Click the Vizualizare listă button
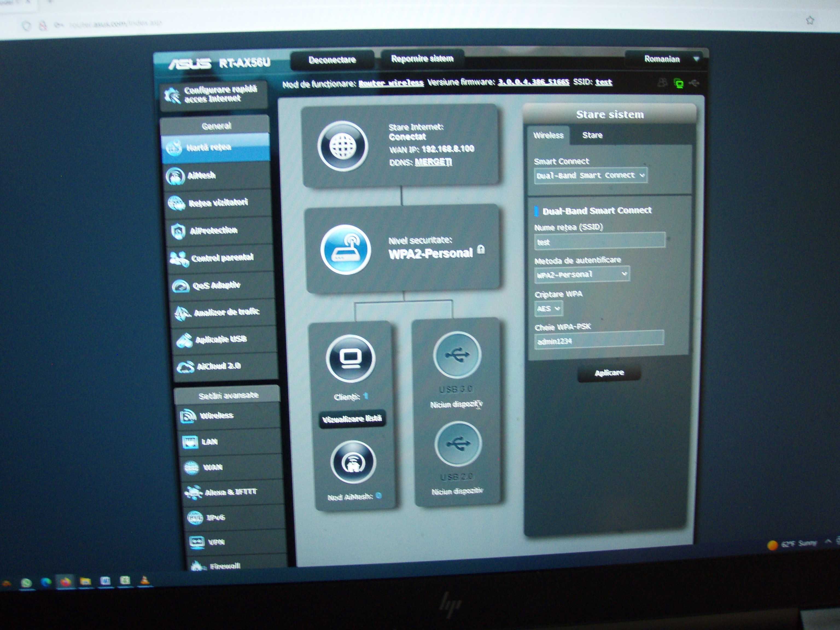Image resolution: width=840 pixels, height=630 pixels. 352,419
